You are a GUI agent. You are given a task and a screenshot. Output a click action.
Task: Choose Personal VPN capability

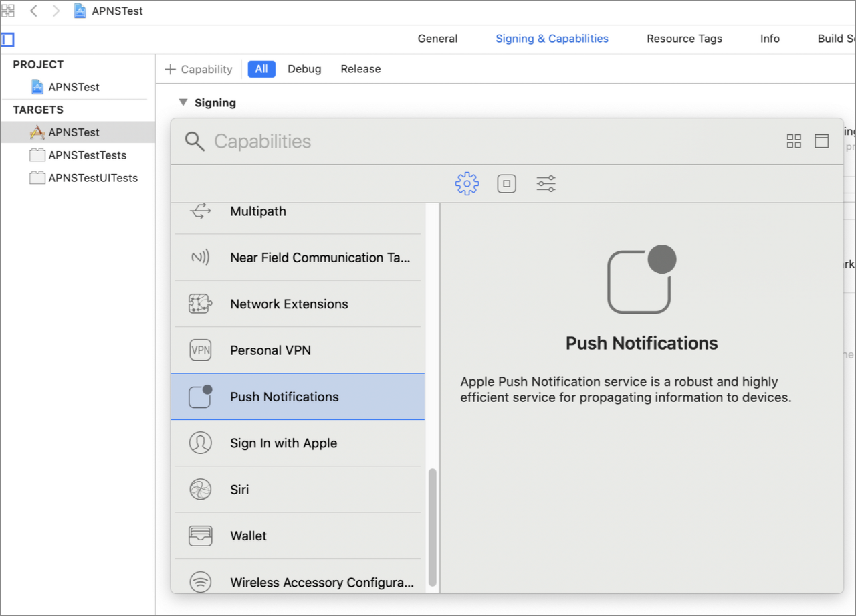pyautogui.click(x=298, y=350)
